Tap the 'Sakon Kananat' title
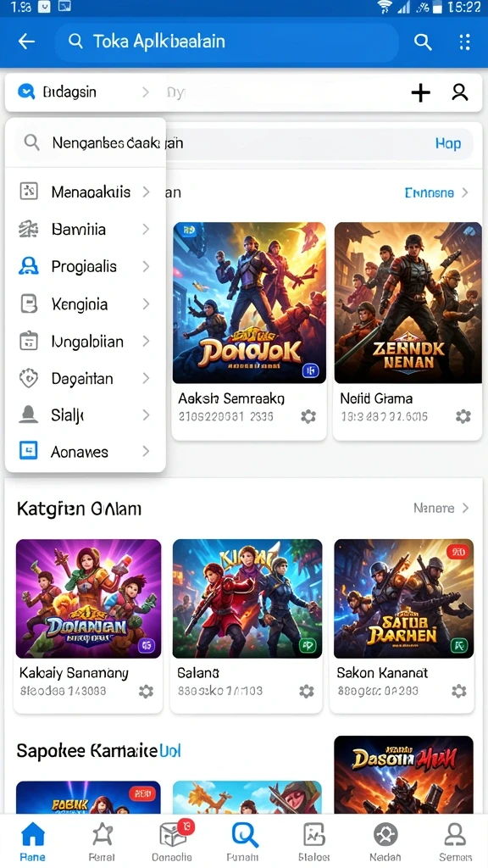Screen dimensions: 488x868 point(382,673)
